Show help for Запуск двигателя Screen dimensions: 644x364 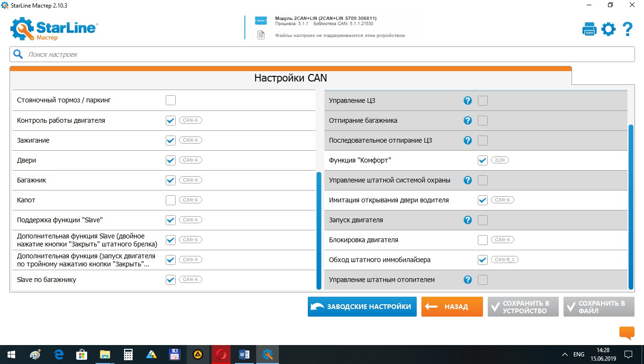[x=468, y=220]
